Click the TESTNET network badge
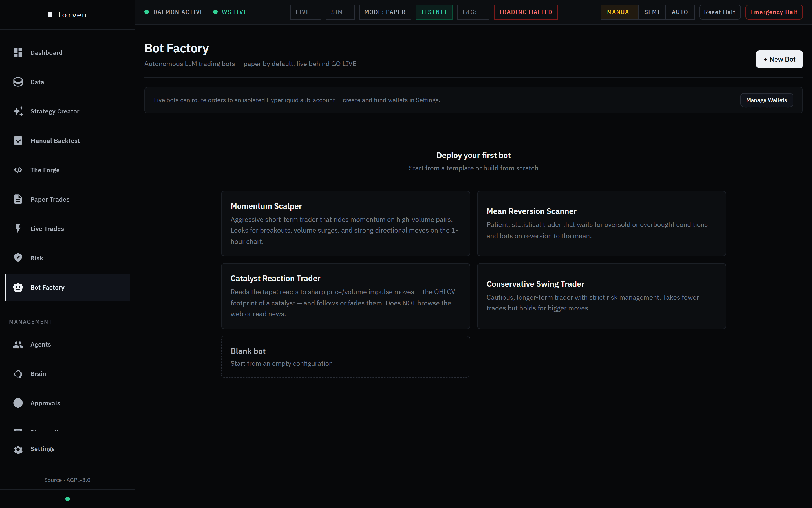This screenshot has width=812, height=508. tap(434, 12)
